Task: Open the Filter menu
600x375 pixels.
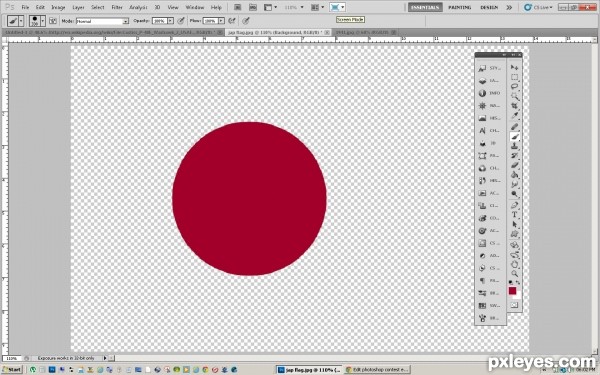Action: (x=117, y=7)
